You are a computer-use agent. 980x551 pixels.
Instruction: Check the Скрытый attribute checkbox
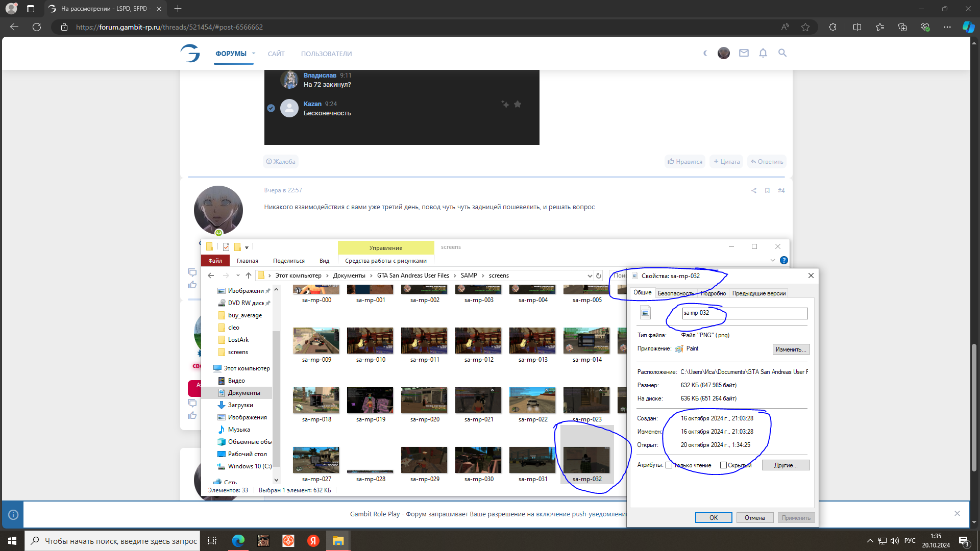click(x=723, y=465)
